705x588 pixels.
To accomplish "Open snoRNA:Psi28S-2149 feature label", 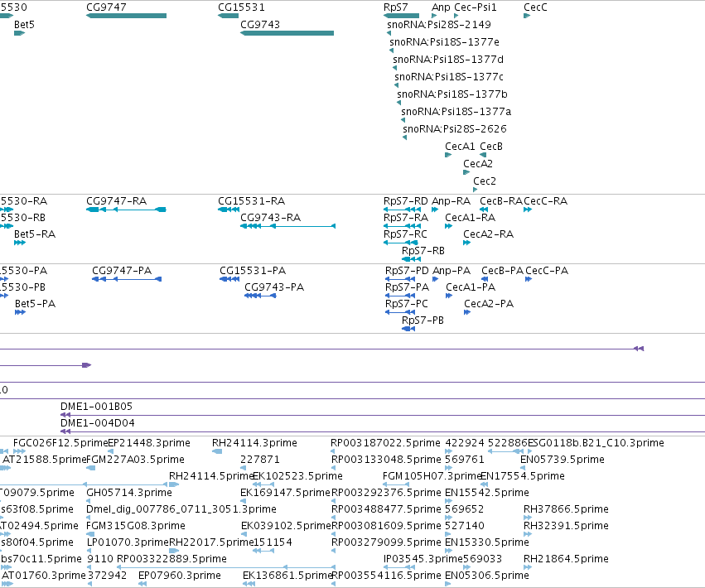I will click(x=439, y=25).
